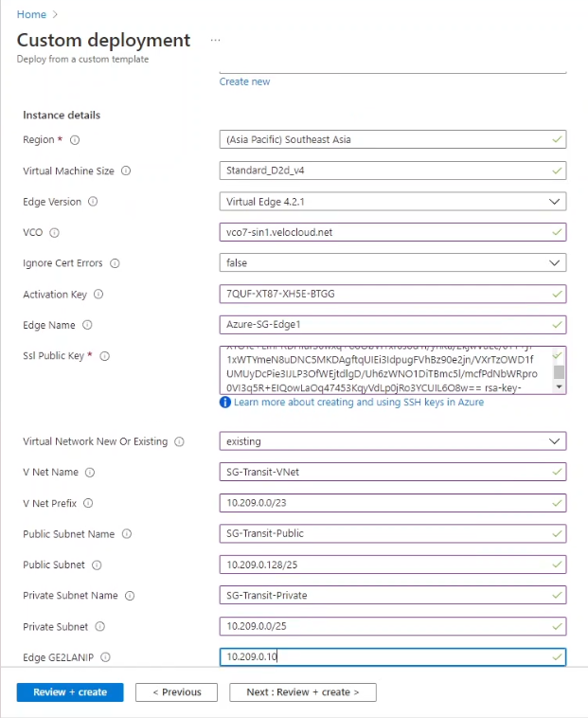588x718 pixels.
Task: Open Public Subnet Name info icon
Action: click(x=127, y=534)
